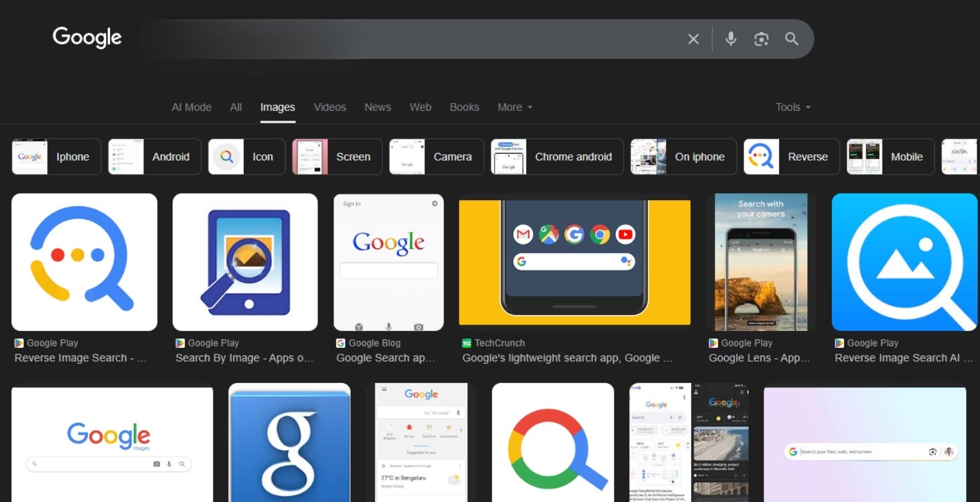
Task: Filter results by the Android chip
Action: point(154,157)
